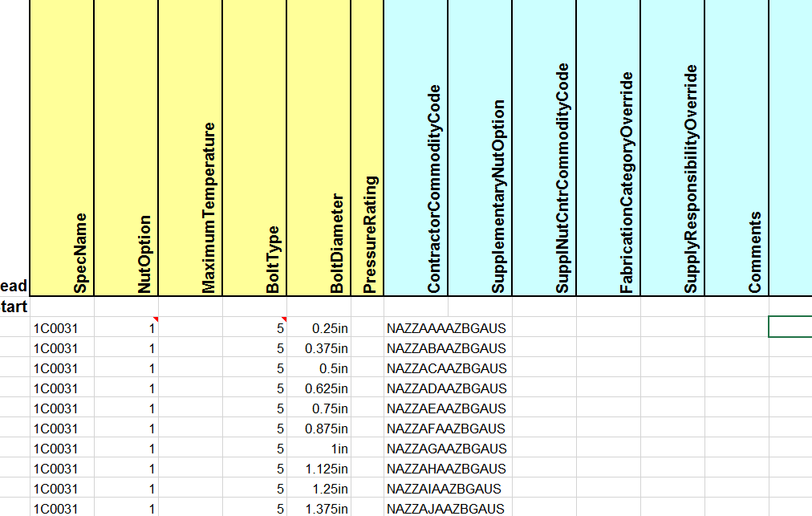Click cell with code NAZZAGAAZBGAUS
Viewport: 812px width, 516px height.
[448, 449]
